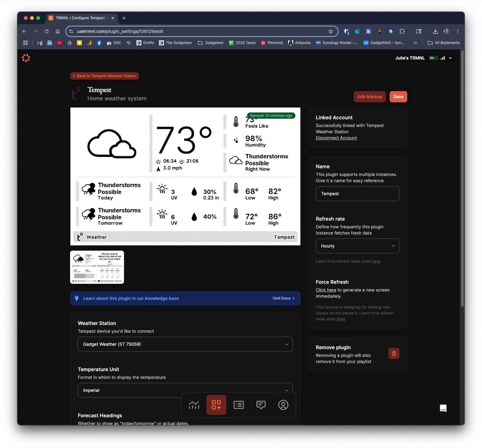Open the Playlist list icon in bottom navigation
The width and height of the screenshot is (482, 448).
239,405
